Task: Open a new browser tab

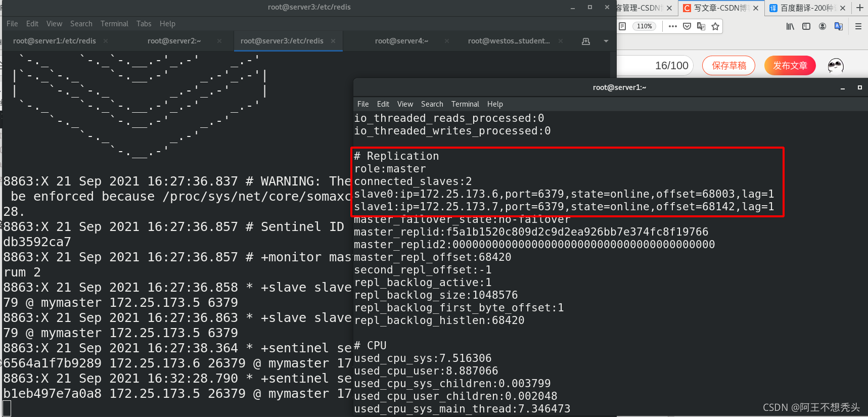Action: point(860,8)
